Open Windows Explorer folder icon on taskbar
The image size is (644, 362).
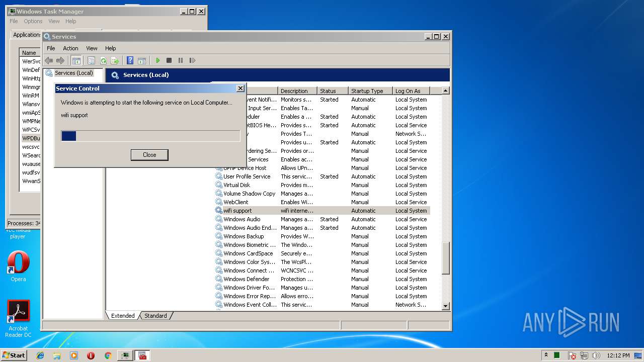(x=57, y=355)
